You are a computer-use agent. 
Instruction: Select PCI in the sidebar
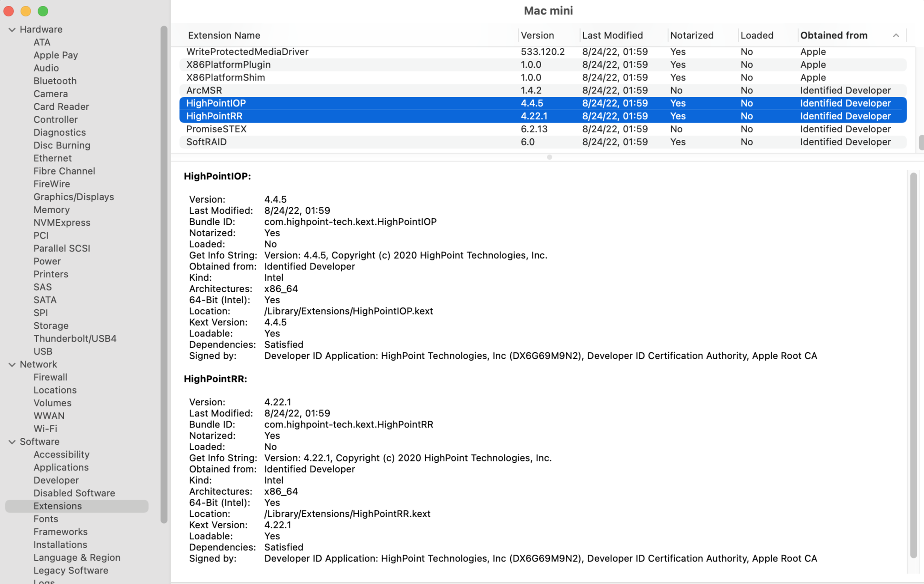pyautogui.click(x=41, y=236)
